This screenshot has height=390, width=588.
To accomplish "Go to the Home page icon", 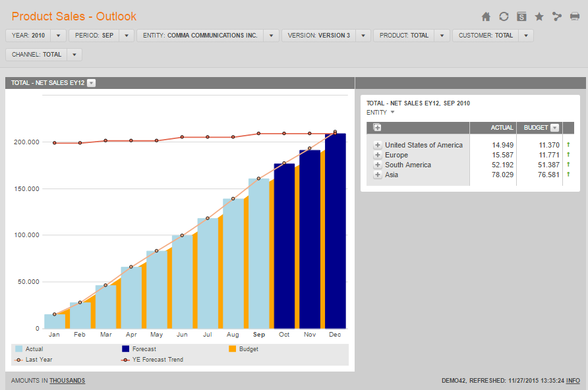I will tap(486, 16).
